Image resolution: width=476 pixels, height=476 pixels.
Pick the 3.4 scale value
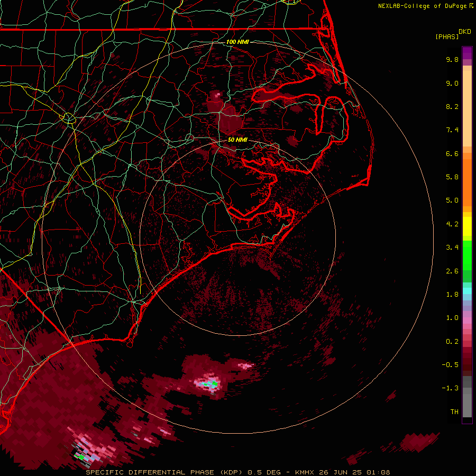[x=452, y=248]
